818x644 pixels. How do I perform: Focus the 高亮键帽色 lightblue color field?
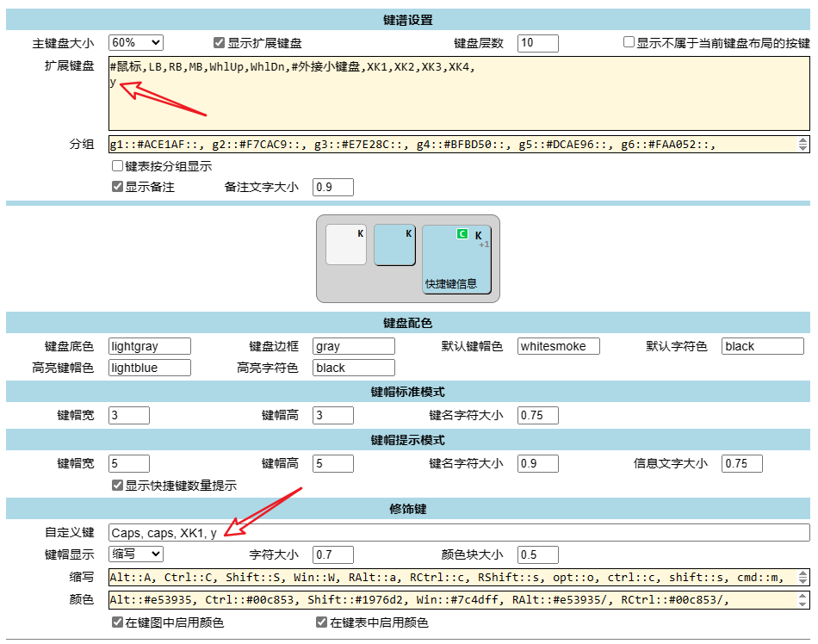pos(150,368)
